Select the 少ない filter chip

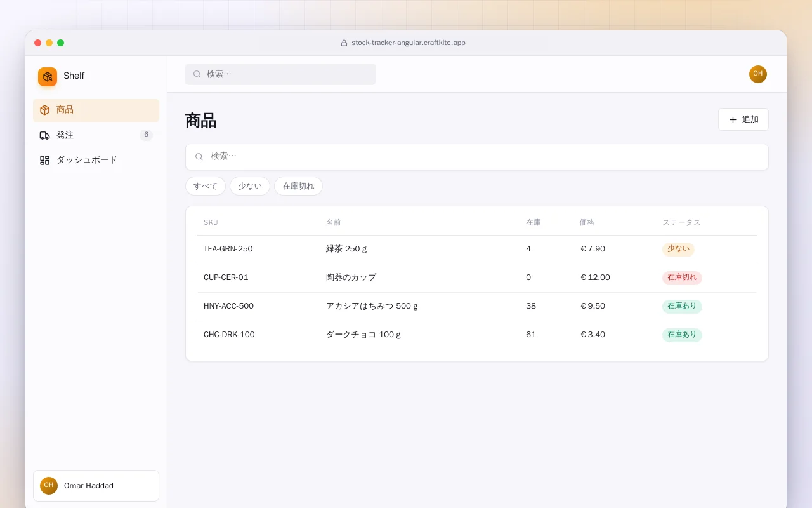click(x=250, y=186)
